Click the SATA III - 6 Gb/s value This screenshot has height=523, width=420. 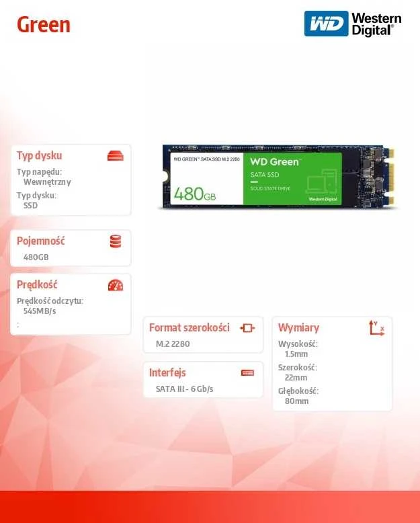coord(184,389)
